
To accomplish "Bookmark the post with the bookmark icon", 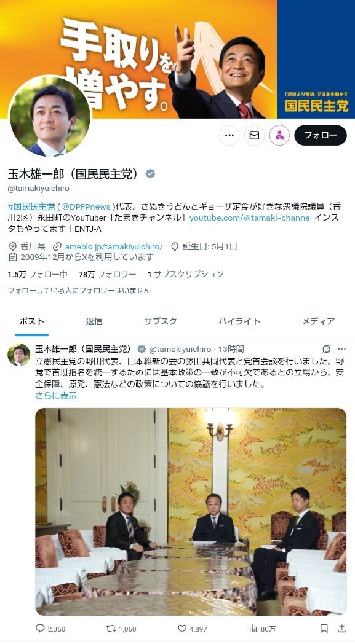I will [324, 629].
